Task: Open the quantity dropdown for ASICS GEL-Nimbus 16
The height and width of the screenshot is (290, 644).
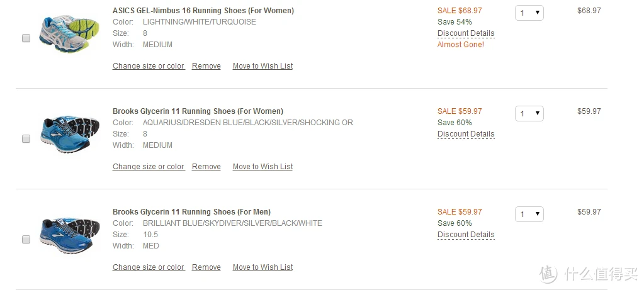Action: pos(529,13)
